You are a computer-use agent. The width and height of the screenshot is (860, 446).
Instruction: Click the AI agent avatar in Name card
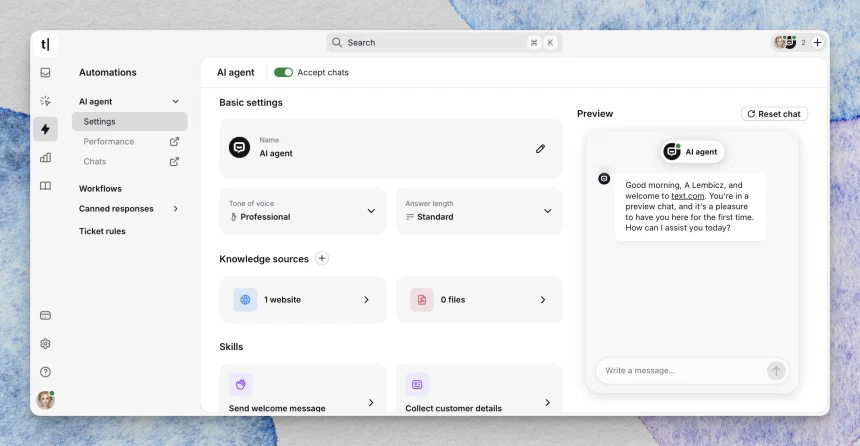[239, 148]
